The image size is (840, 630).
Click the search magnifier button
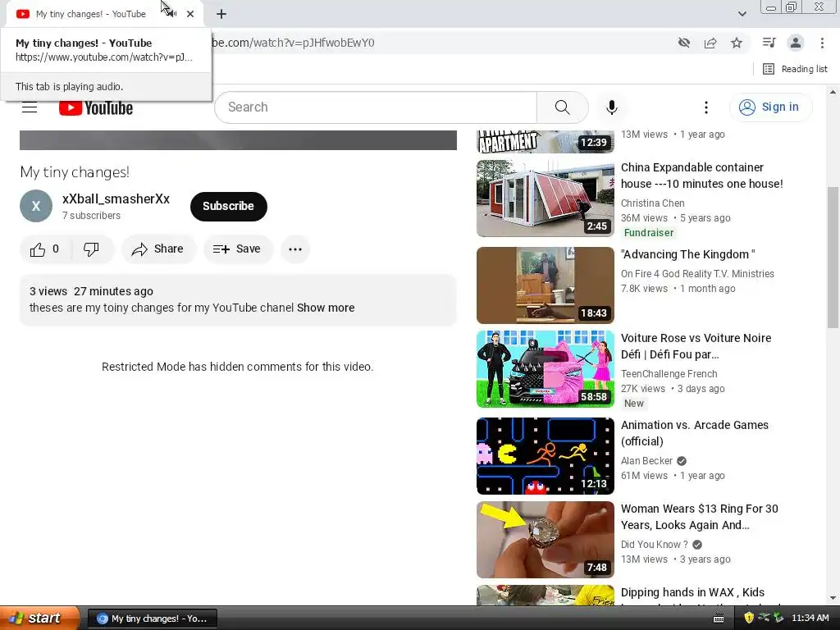[x=562, y=107]
